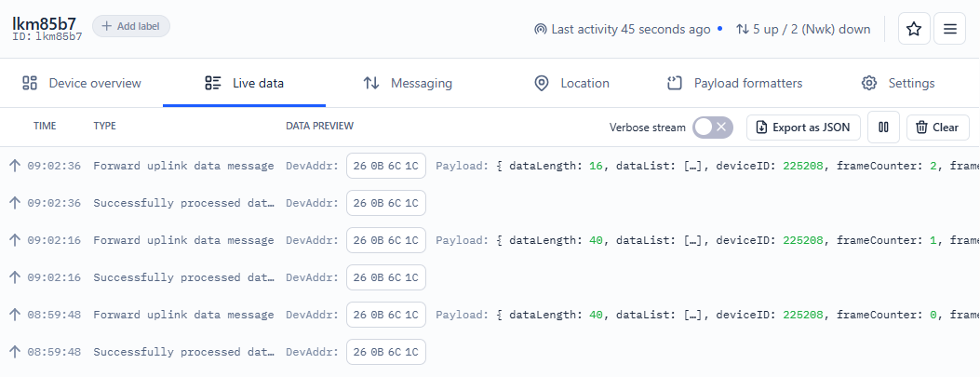Copy DevAddr in 09:02:36 Successfully processed row
Viewport: 980px width, 377px height.
click(386, 203)
